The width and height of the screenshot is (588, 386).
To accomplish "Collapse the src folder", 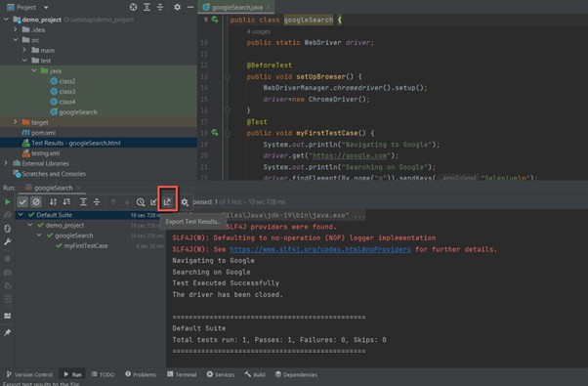I will point(16,39).
